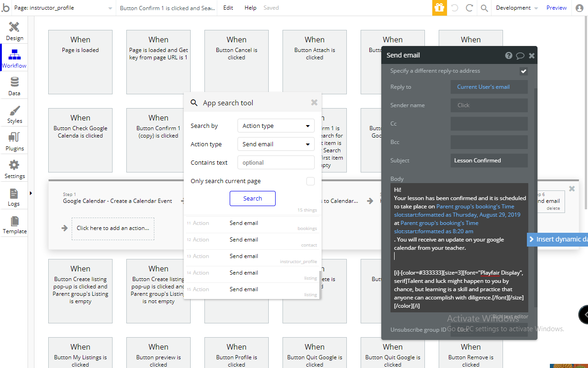Viewport: 588px width, 368px height.
Task: Open the Help menu
Action: pyautogui.click(x=250, y=8)
